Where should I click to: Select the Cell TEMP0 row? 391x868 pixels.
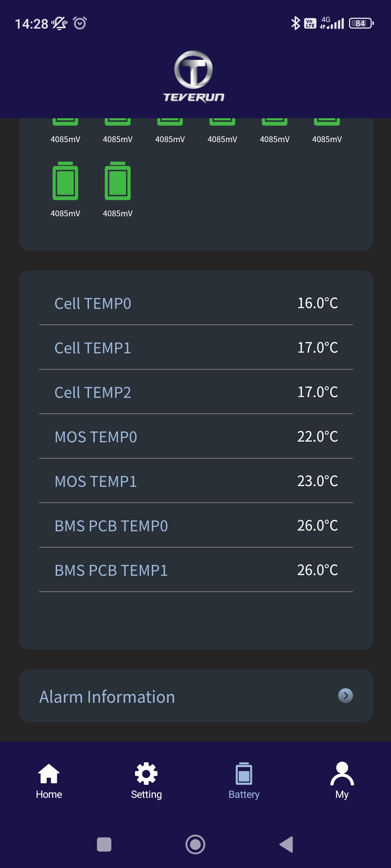pyautogui.click(x=196, y=303)
